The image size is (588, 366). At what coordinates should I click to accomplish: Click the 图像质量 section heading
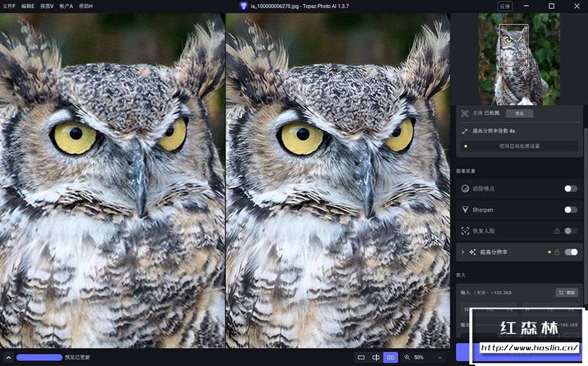466,171
